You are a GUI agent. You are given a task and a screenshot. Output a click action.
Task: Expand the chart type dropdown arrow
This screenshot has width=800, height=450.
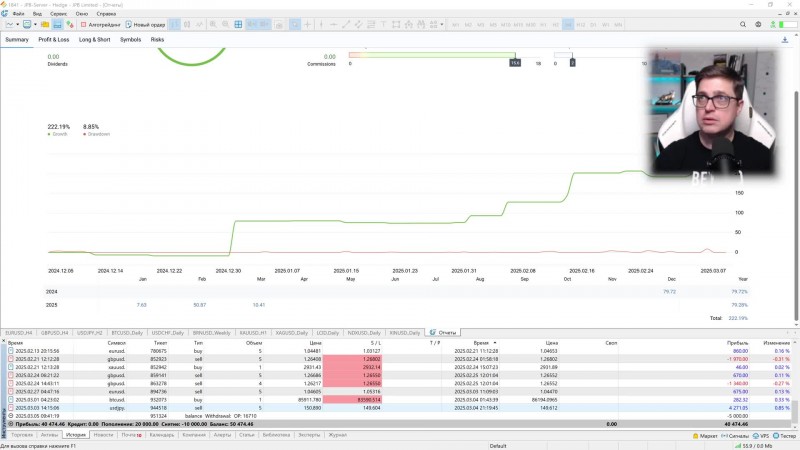pos(17,24)
